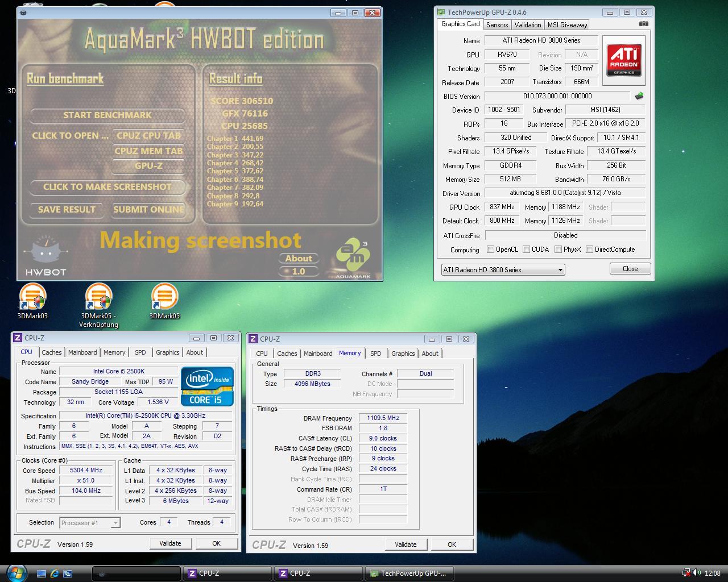
Task: Click the HWBOT logo in AquaMark3
Action: [45, 256]
